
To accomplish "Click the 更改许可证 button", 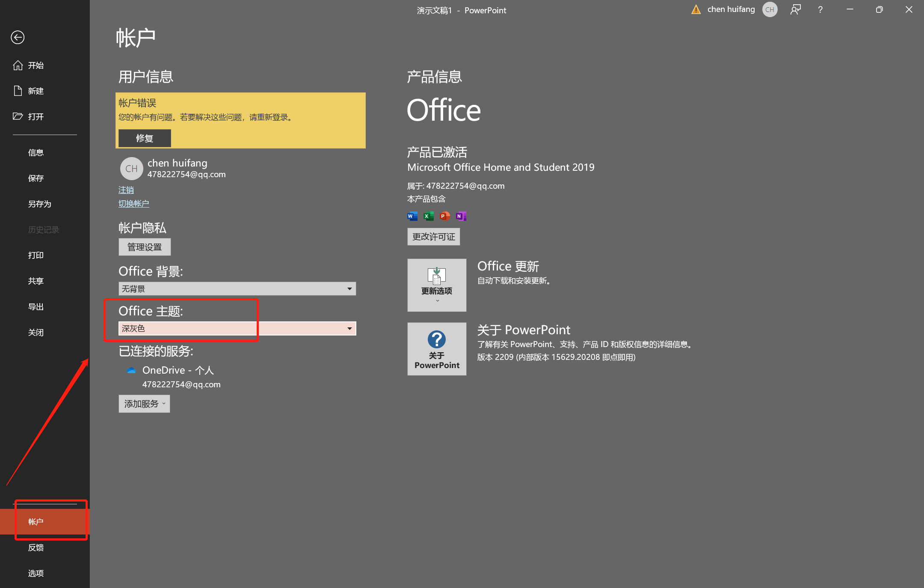I will point(433,237).
